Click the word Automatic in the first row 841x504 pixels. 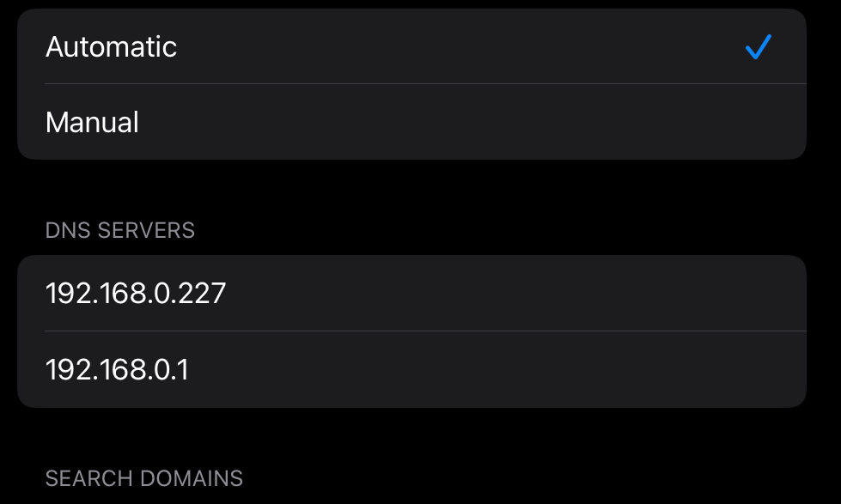[x=111, y=46]
